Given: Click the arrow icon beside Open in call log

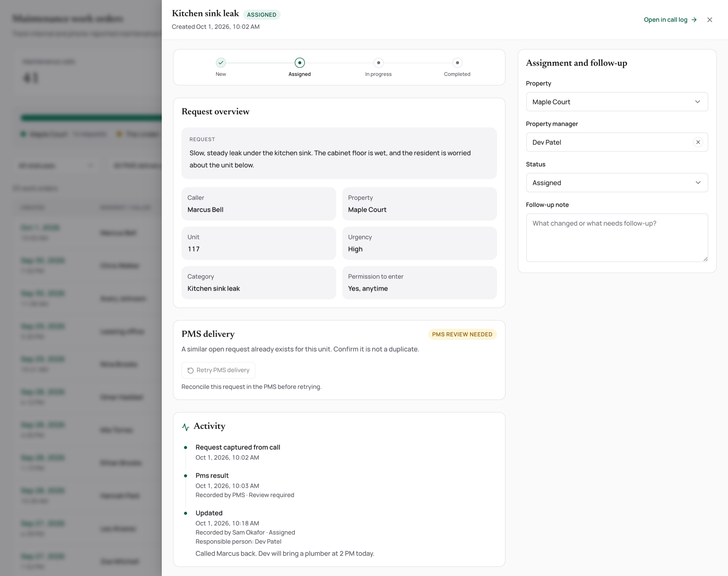Looking at the screenshot, I should (x=694, y=20).
